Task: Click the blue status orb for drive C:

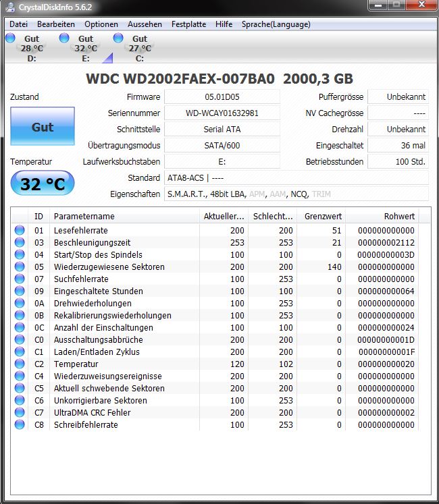Action: pos(118,38)
